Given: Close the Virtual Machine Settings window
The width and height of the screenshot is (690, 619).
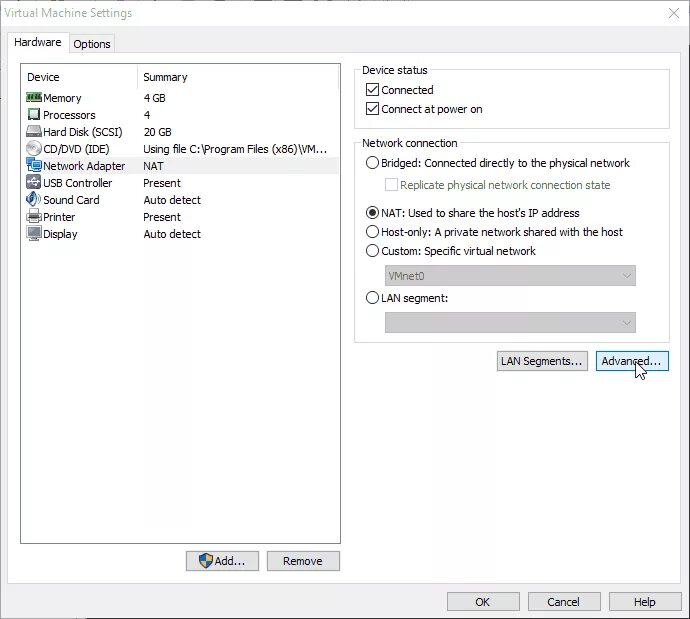Looking at the screenshot, I should [674, 13].
